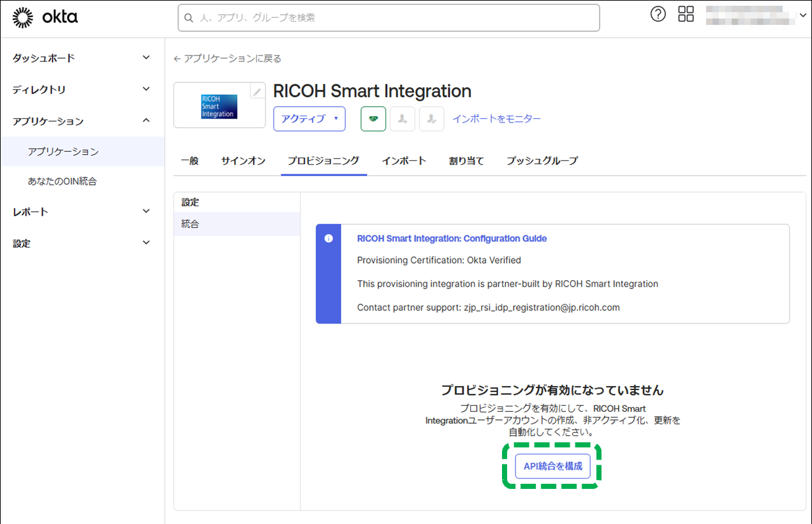The height and width of the screenshot is (524, 812).
Task: Switch to the インポート tab
Action: [x=404, y=161]
